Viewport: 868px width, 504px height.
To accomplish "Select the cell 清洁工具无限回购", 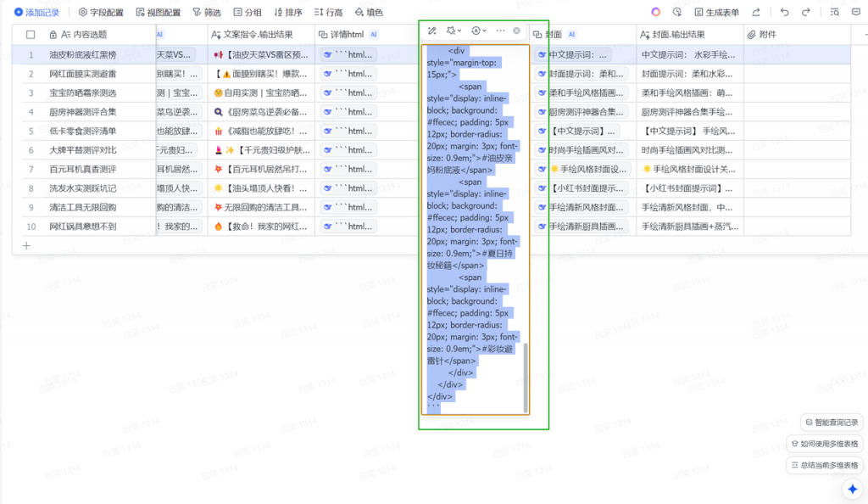I will (83, 207).
